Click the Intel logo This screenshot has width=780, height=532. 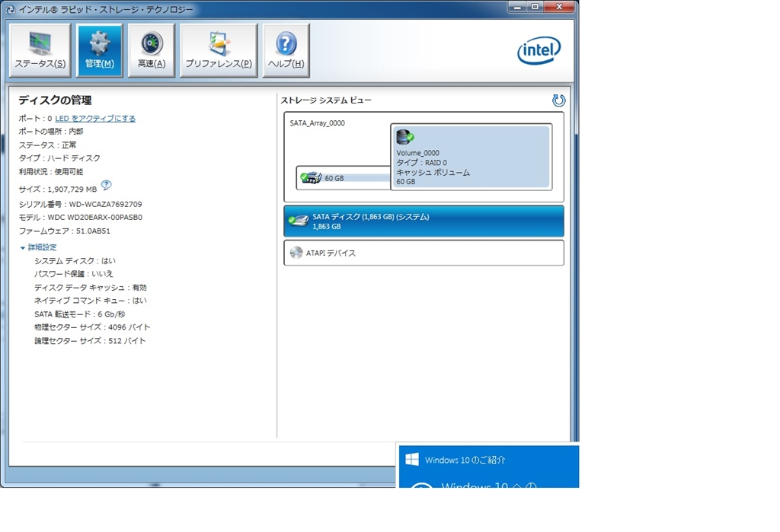click(539, 50)
